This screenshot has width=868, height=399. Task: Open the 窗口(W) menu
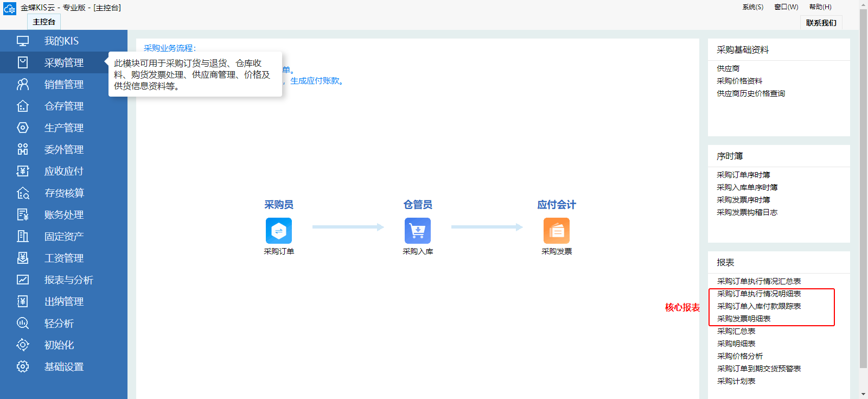(786, 7)
